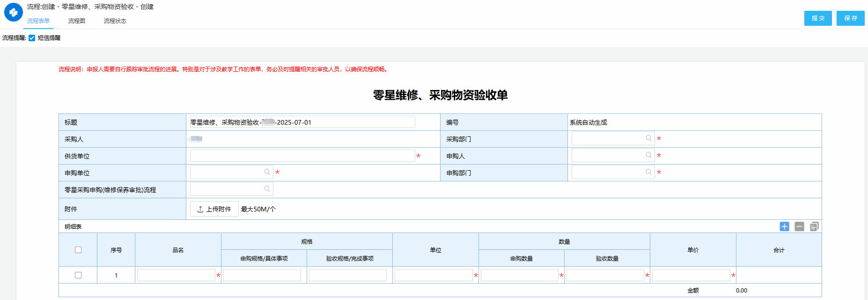Screen dimensions: 868x300
Task: Switch to the 流程图 tab
Action: (x=77, y=21)
